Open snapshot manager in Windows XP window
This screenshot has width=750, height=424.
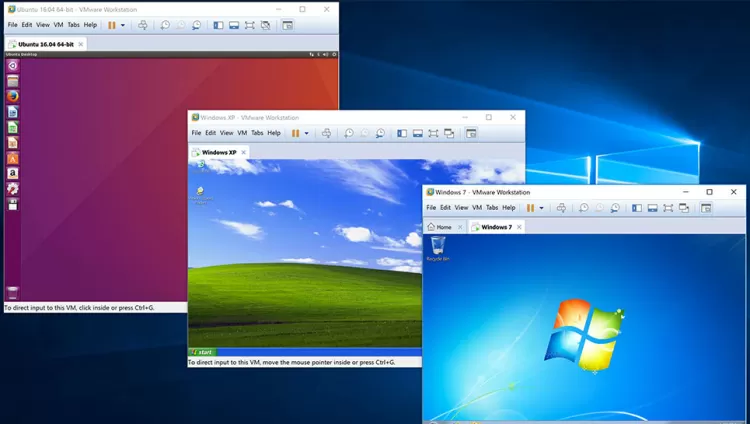pyautogui.click(x=380, y=134)
